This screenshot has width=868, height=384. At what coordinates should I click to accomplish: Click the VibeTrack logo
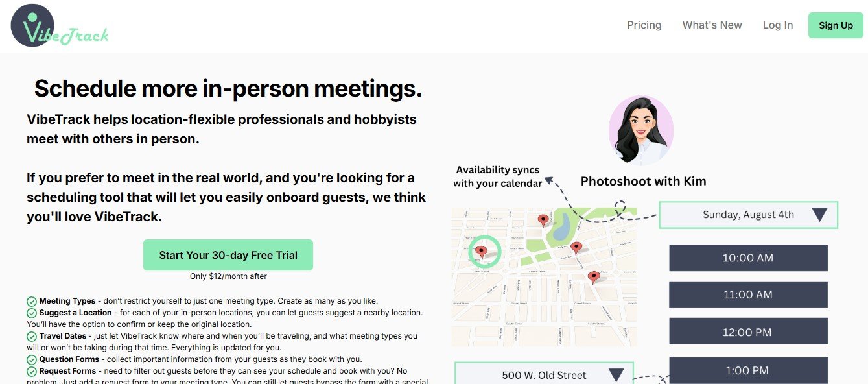coord(60,26)
